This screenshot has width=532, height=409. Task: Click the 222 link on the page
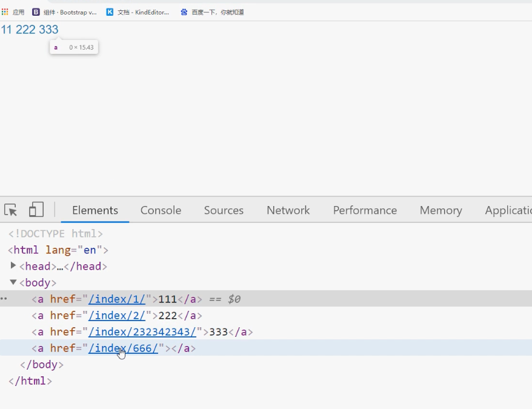coord(25,30)
